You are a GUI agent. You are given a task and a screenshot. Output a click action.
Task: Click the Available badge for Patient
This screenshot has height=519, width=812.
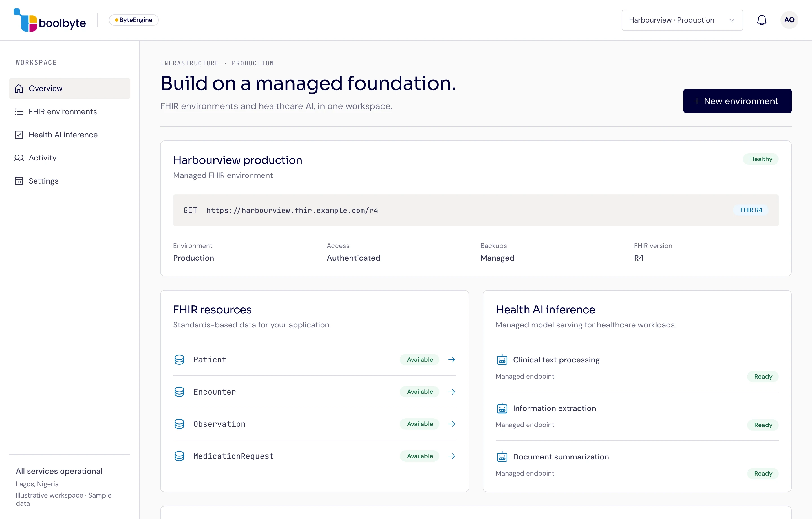tap(420, 360)
